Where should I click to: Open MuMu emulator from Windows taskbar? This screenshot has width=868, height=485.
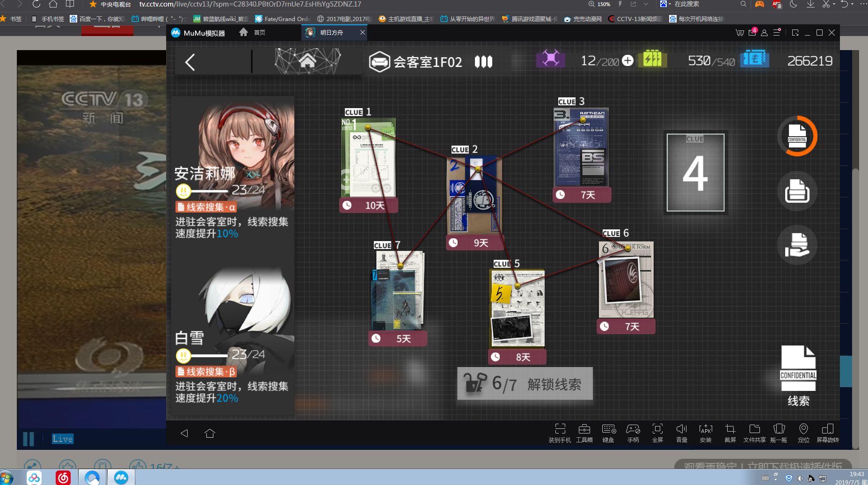(x=121, y=478)
